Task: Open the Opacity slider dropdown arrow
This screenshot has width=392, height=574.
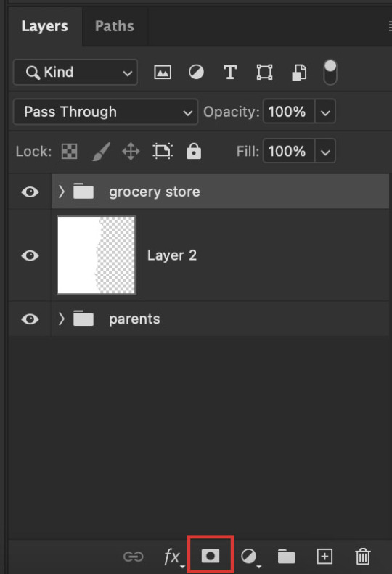Action: (x=325, y=112)
